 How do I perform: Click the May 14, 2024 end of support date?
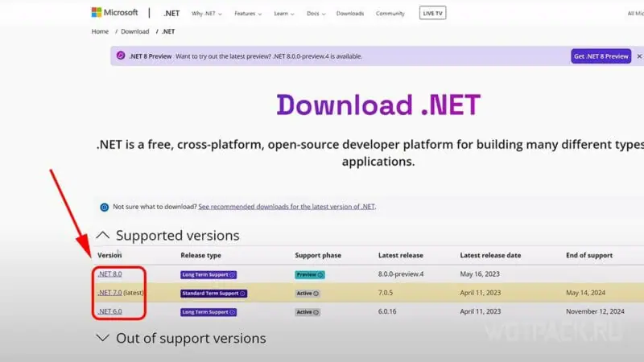pos(586,293)
